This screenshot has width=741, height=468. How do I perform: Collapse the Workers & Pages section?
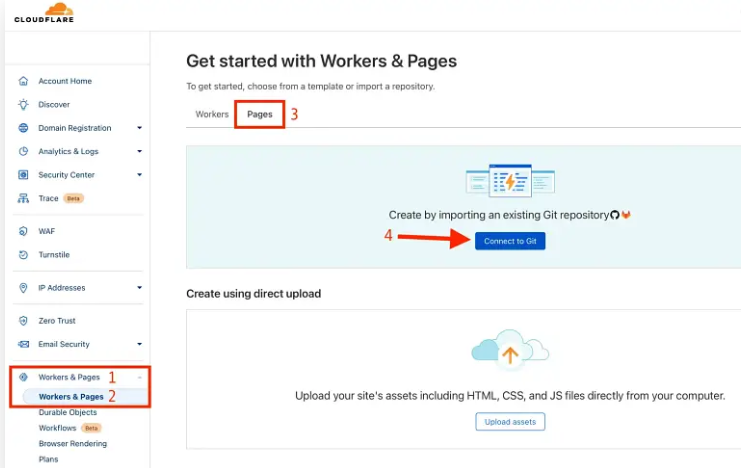click(x=139, y=377)
